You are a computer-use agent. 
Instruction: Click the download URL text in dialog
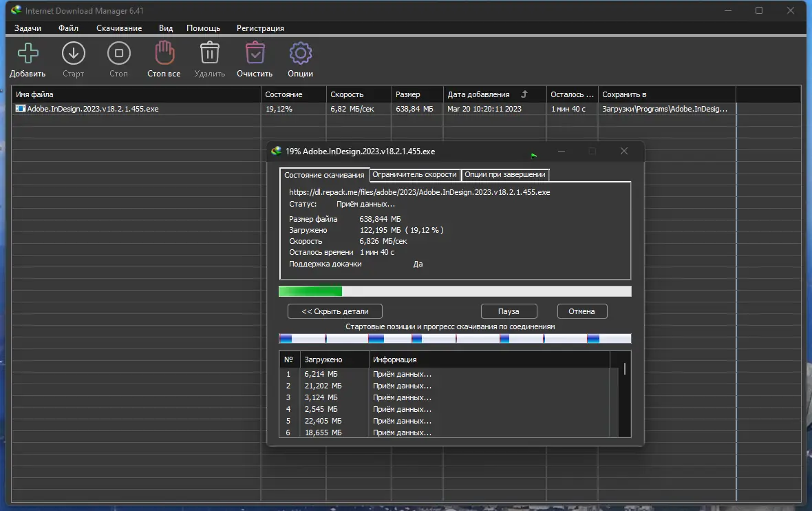pyautogui.click(x=420, y=192)
